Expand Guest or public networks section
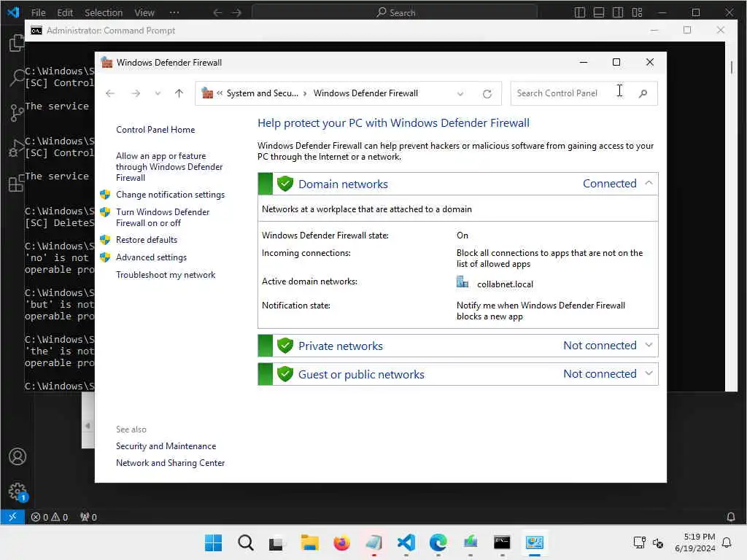Image resolution: width=747 pixels, height=560 pixels. [x=649, y=374]
